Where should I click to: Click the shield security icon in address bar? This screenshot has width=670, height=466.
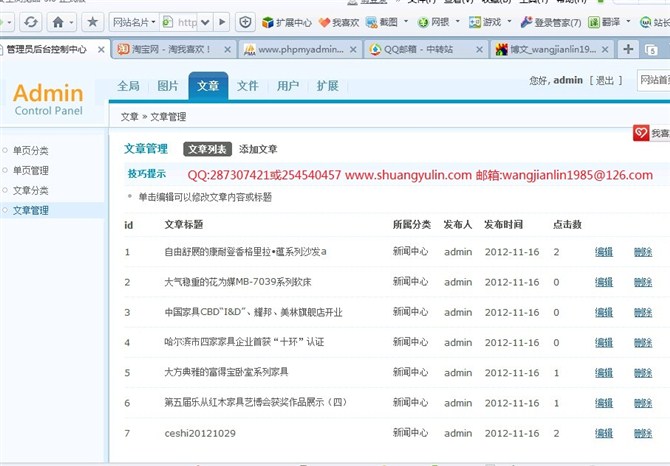click(247, 22)
